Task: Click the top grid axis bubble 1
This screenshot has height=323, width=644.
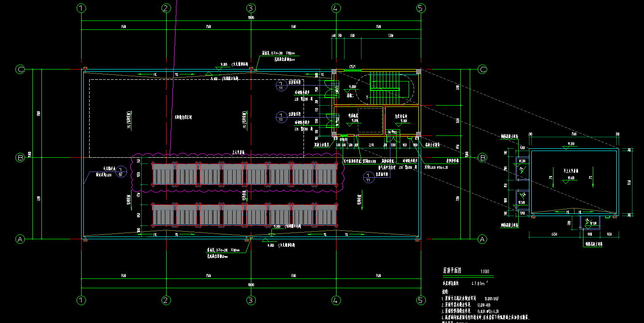Action: [x=81, y=8]
